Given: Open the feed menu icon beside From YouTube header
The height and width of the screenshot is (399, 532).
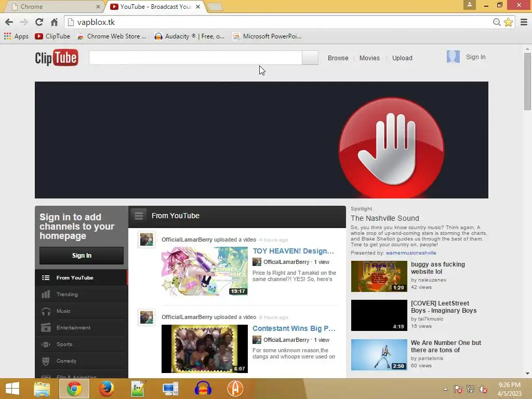Looking at the screenshot, I should (138, 216).
